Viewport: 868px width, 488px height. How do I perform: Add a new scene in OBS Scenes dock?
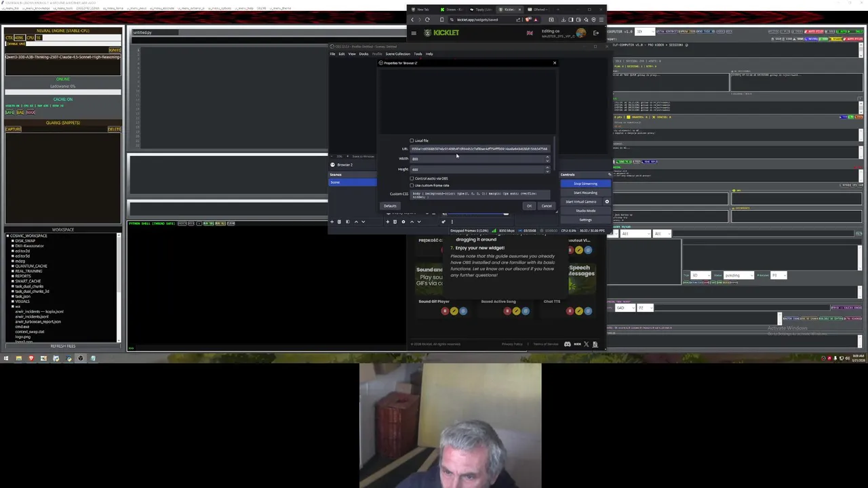[x=332, y=222]
